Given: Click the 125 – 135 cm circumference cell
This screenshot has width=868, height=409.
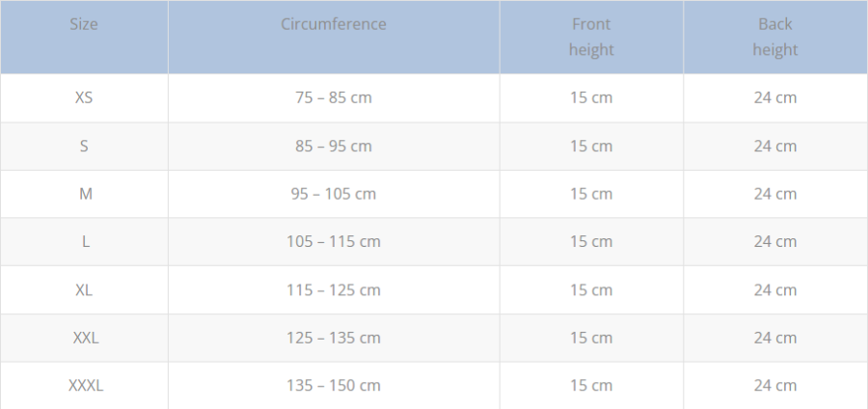Looking at the screenshot, I should (x=334, y=339).
